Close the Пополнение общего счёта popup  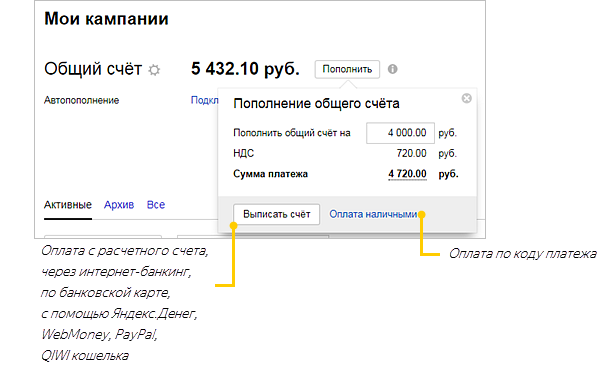tap(466, 98)
